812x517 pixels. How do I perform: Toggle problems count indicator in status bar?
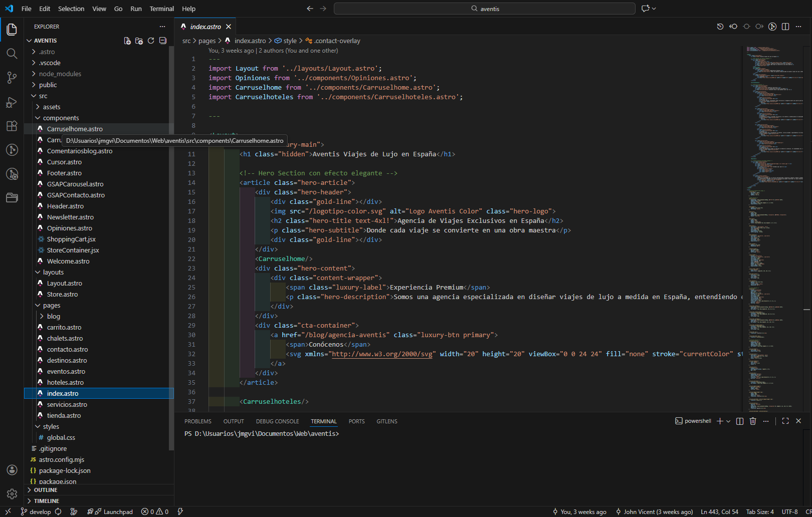pos(155,511)
